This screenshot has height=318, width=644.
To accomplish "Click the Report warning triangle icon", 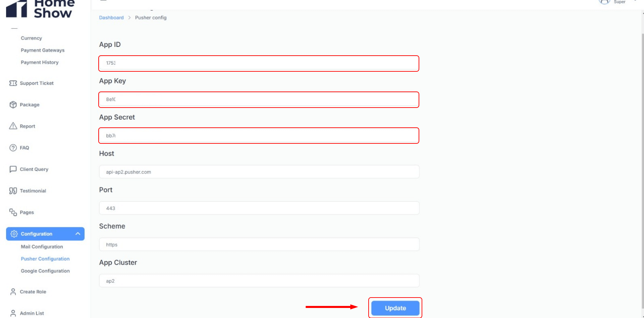I will point(13,126).
